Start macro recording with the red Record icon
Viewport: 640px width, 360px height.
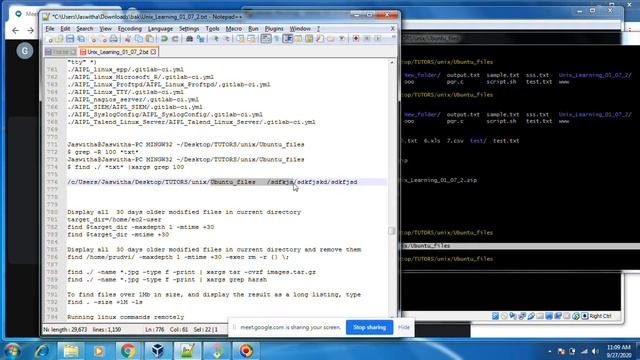pyautogui.click(x=356, y=39)
